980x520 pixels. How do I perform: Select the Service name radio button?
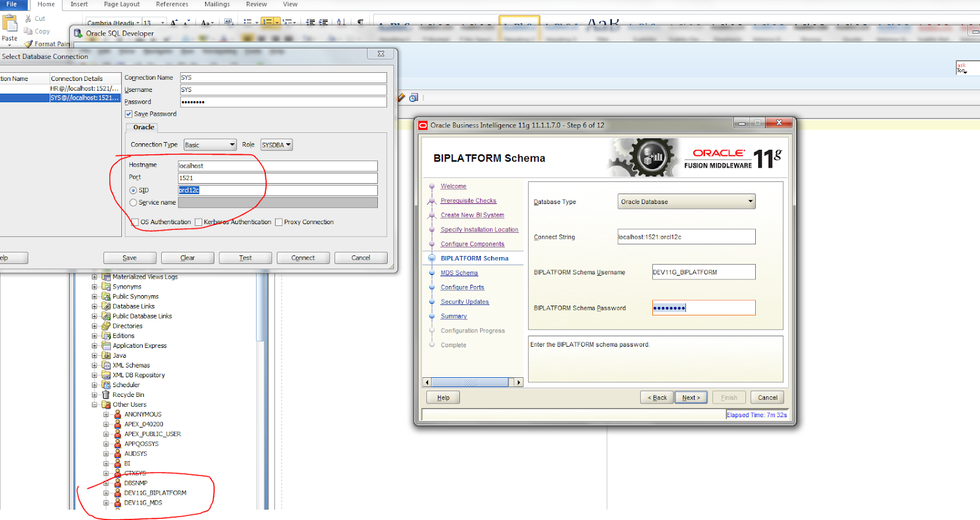click(x=133, y=203)
